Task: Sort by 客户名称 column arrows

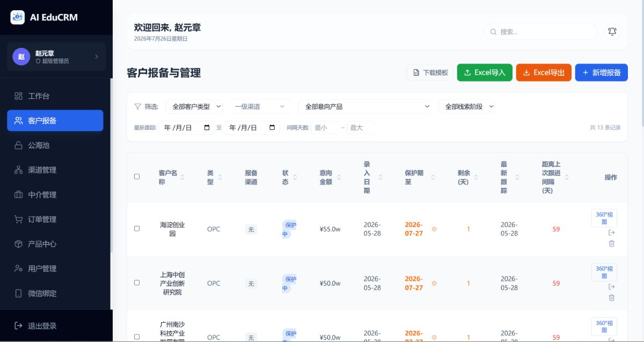Action: [182, 177]
